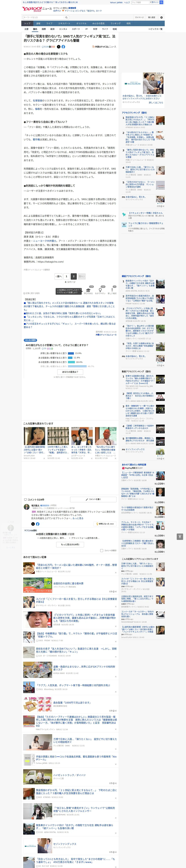186x868 pixels.
Task: Open settings via the gear icon
Action: point(161,18)
